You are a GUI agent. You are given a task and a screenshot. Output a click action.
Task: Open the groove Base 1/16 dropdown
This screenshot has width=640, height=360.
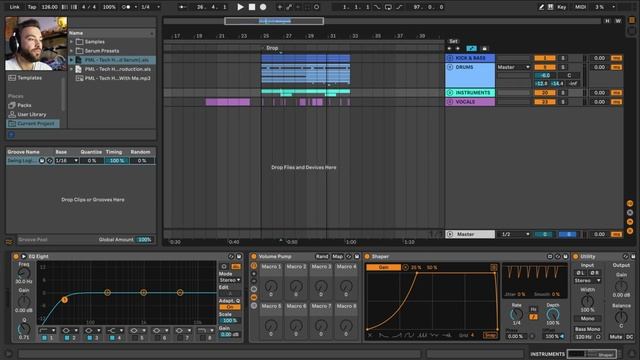coord(67,161)
